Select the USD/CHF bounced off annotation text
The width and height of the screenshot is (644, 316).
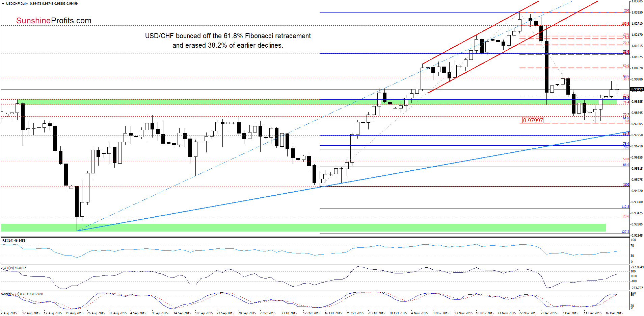tap(228, 41)
